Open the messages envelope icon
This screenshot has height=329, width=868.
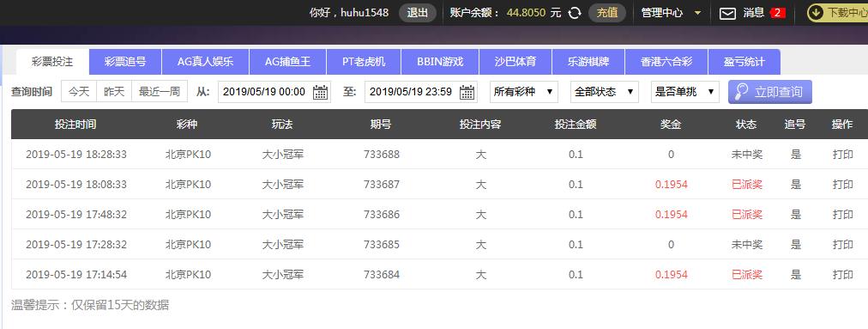tap(727, 13)
